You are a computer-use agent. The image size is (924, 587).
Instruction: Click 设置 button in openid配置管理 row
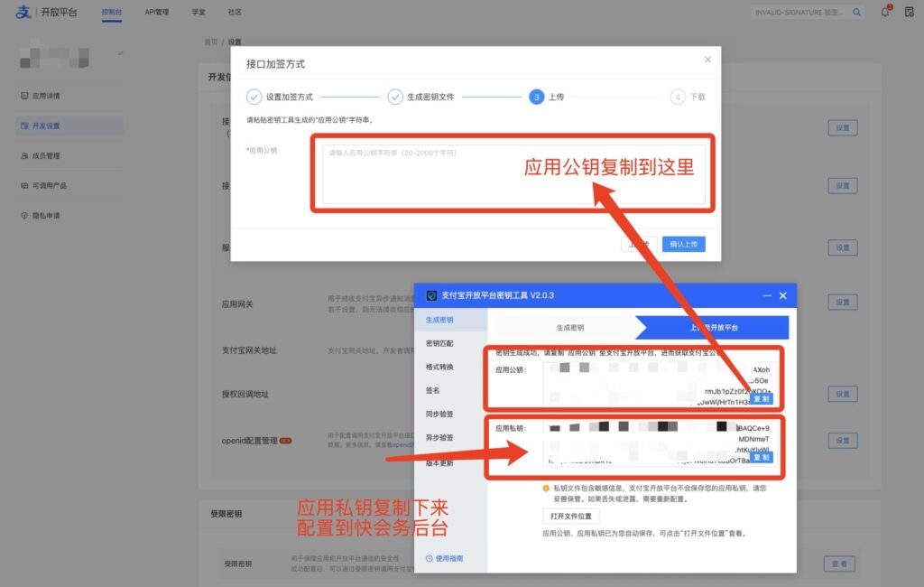(x=843, y=440)
